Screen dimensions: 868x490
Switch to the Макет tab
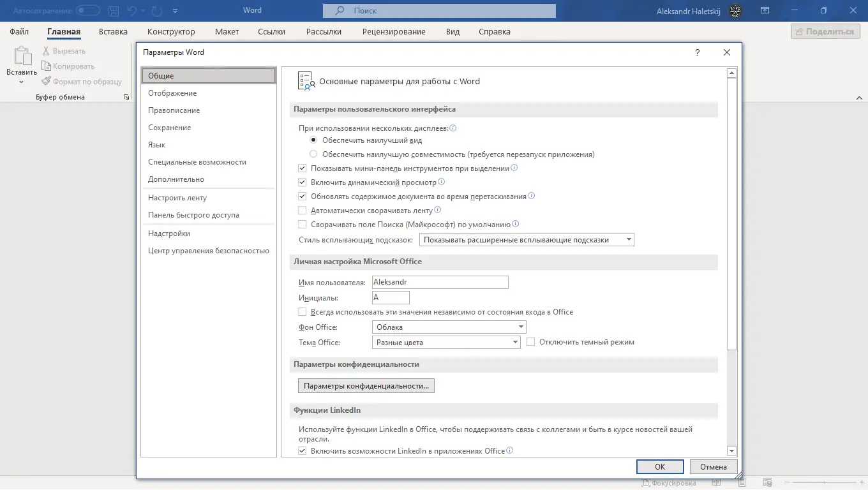[227, 31]
